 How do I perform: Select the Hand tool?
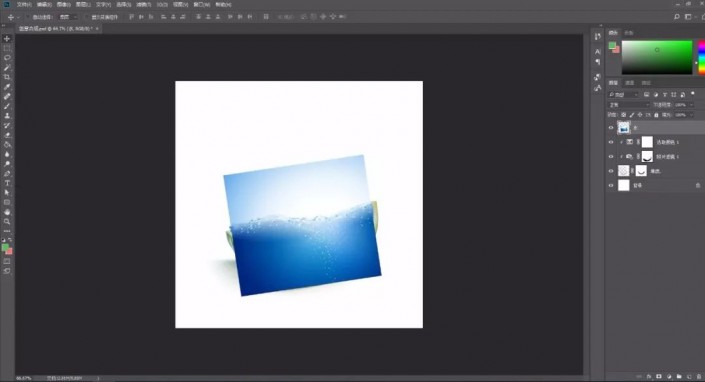point(7,212)
